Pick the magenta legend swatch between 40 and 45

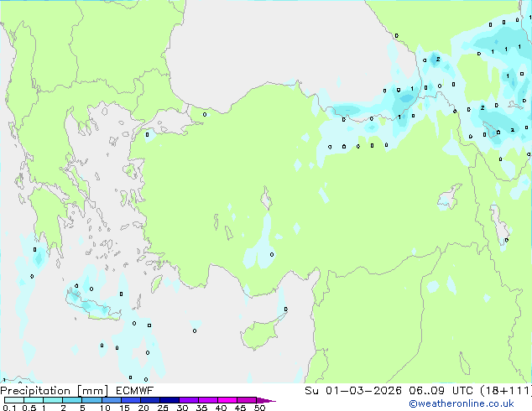pyautogui.click(x=227, y=400)
